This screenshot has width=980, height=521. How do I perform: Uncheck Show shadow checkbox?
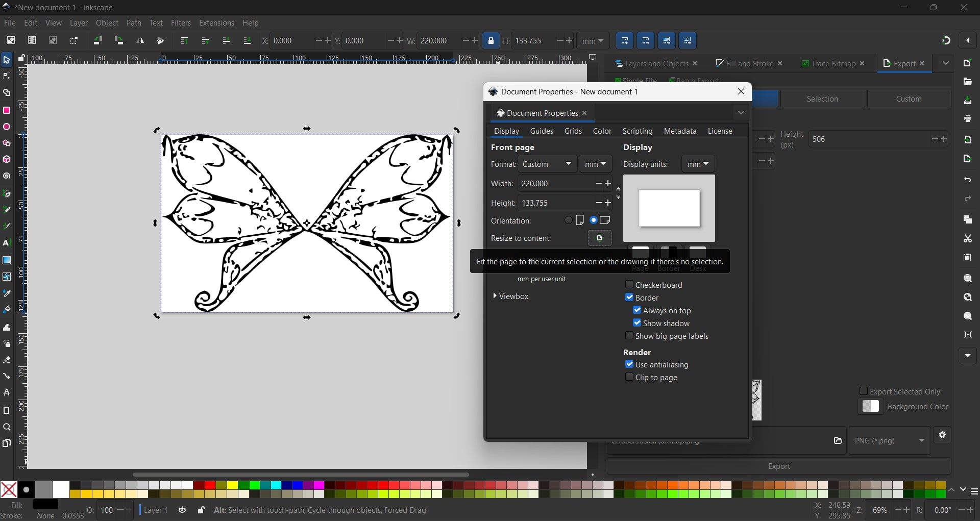tap(637, 323)
